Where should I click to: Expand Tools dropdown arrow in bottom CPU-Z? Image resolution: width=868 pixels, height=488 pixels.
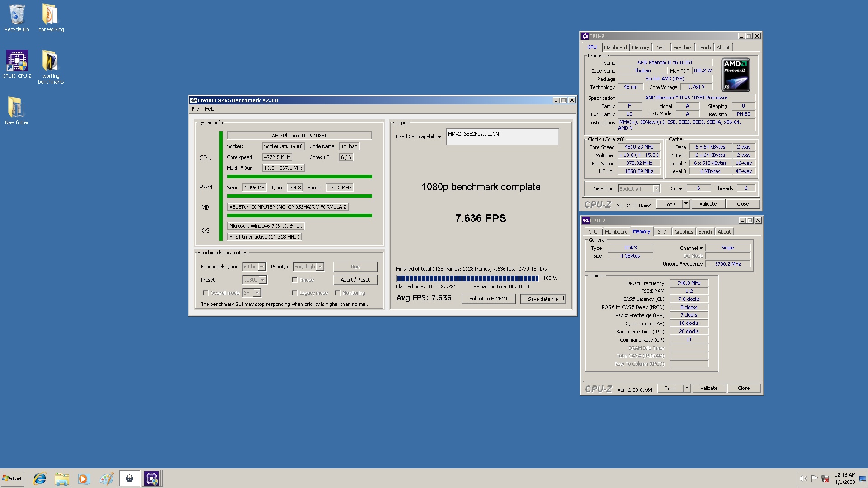(687, 388)
